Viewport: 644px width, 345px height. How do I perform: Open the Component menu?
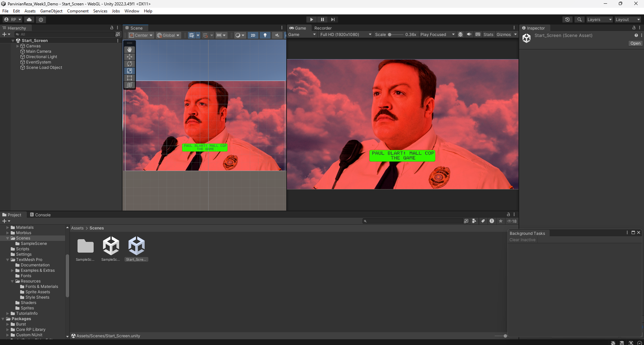point(78,11)
